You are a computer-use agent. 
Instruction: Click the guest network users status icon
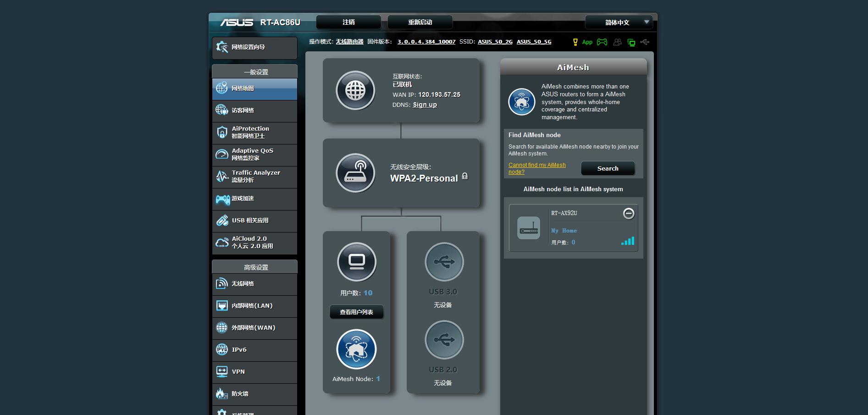[617, 42]
